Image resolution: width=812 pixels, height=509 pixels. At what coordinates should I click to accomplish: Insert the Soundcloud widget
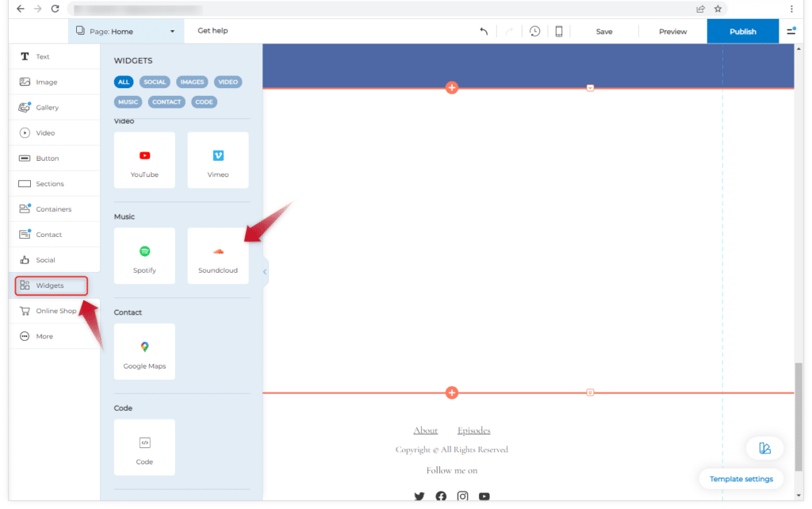[x=218, y=256]
